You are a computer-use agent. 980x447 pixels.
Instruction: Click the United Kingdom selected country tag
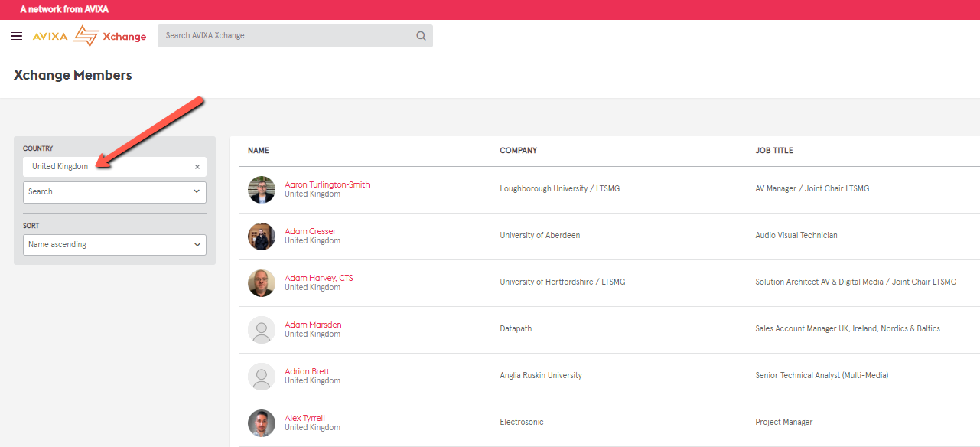coord(60,167)
